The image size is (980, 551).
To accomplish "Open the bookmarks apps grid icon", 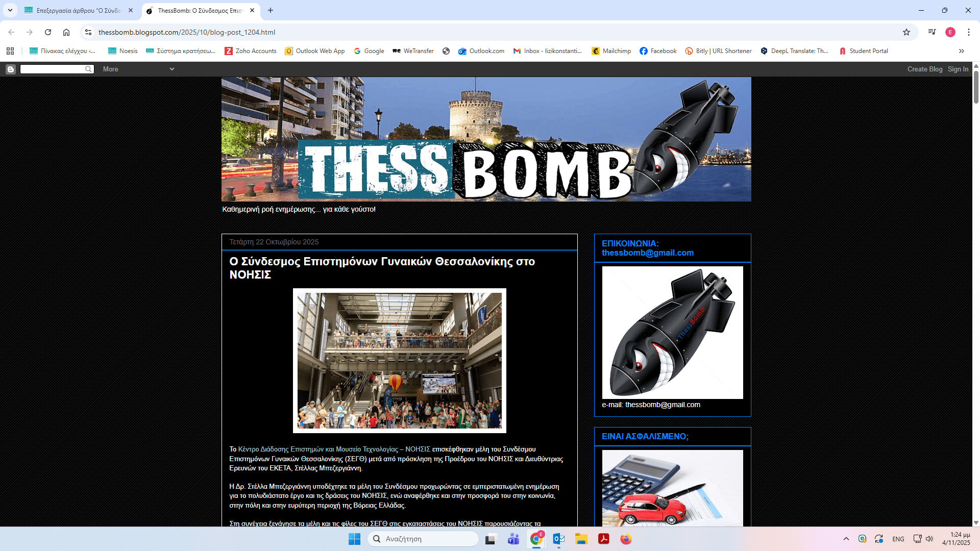I will click(10, 51).
